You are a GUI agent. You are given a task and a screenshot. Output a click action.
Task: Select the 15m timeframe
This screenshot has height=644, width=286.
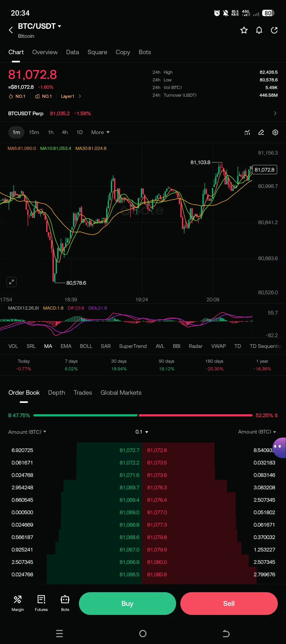(34, 132)
